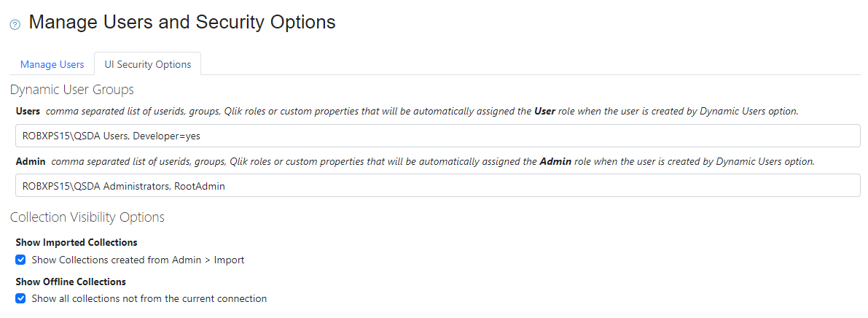Click the bold Admin field label

tap(30, 161)
